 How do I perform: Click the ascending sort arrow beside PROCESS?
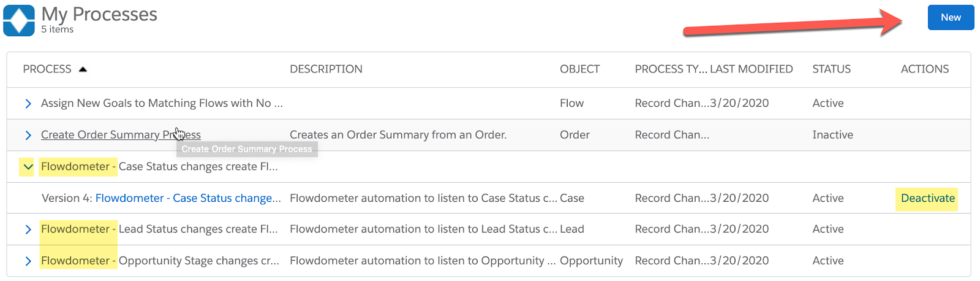click(83, 69)
